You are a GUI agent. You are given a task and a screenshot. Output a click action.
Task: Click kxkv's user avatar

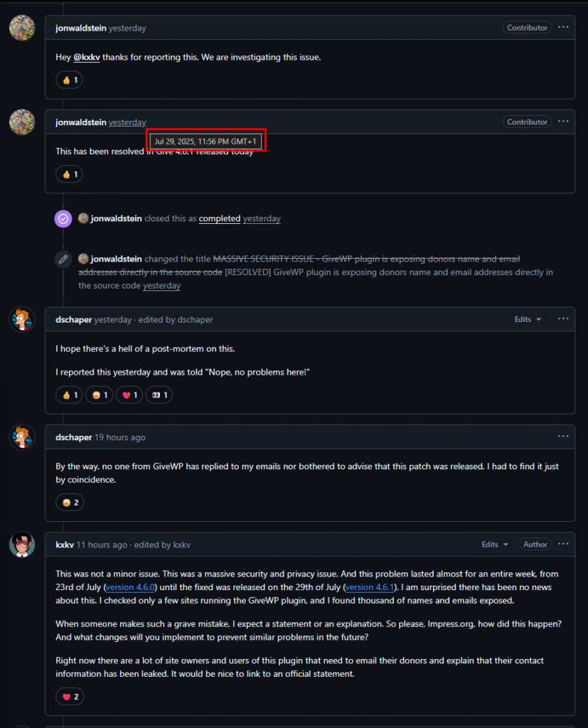pyautogui.click(x=22, y=545)
